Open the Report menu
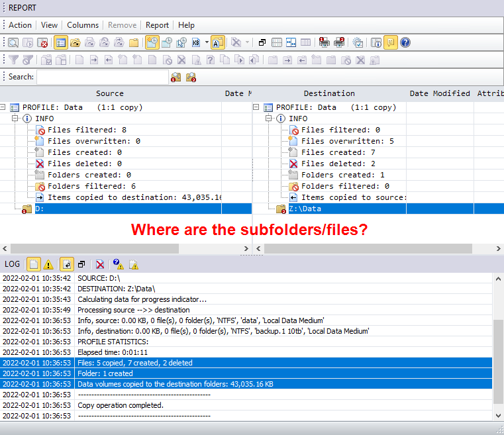504x435 pixels. [157, 25]
